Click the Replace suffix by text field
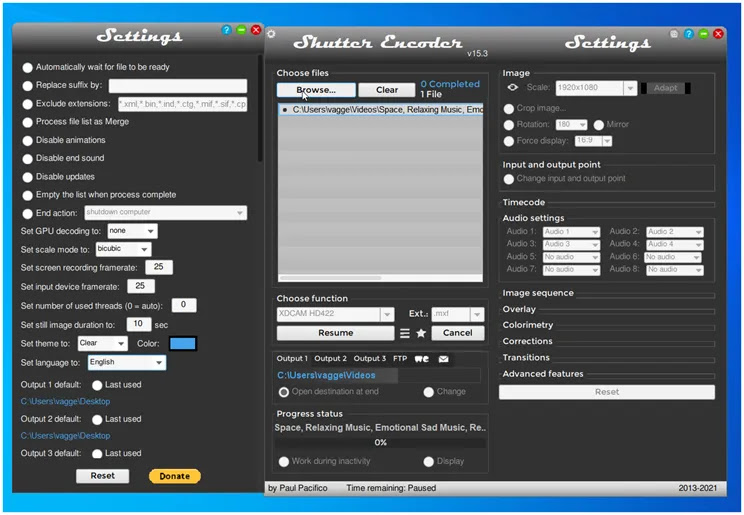Image resolution: width=744 pixels, height=515 pixels. 177,86
